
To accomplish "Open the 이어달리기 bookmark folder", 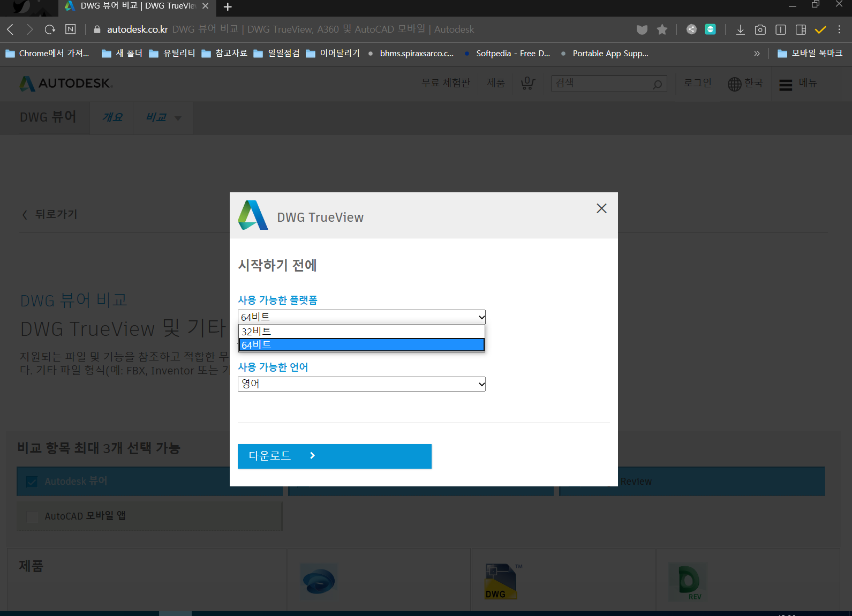I will pos(333,54).
